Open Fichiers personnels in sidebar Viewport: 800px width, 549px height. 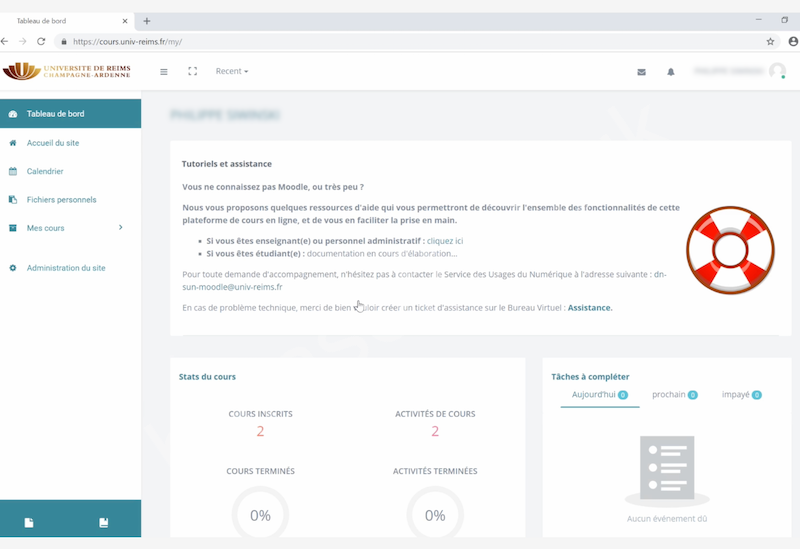[61, 199]
